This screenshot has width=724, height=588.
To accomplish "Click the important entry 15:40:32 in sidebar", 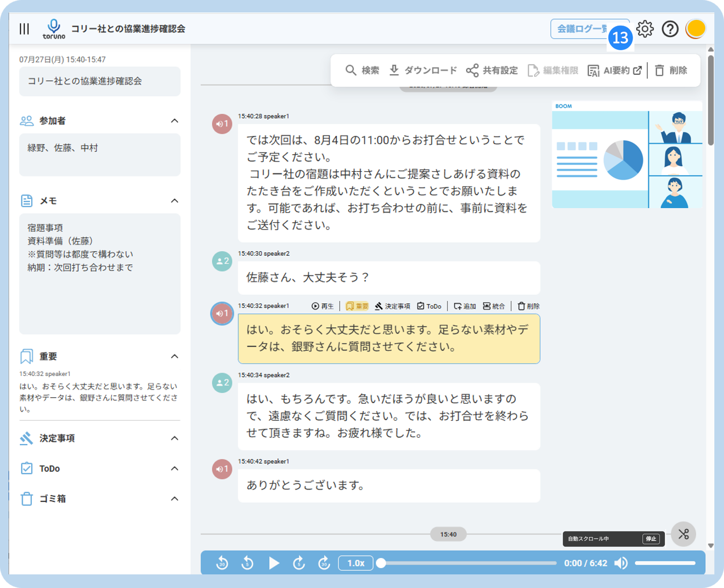I will pos(100,392).
